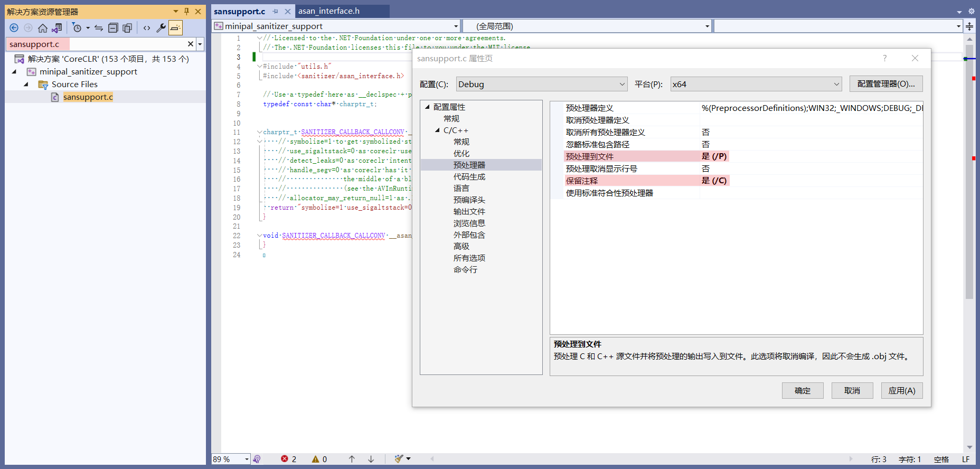Click the 应用(A) button
This screenshot has width=980, height=469.
coord(902,390)
